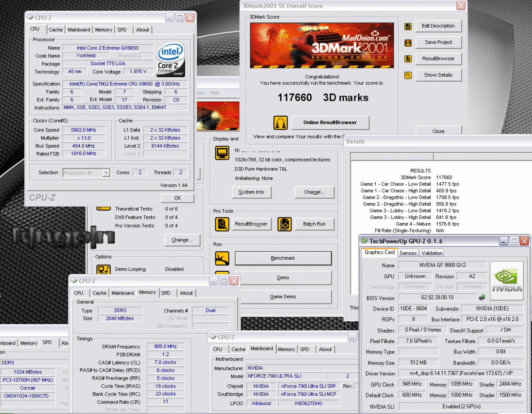Click the top CPU-Z window title icon

click(x=30, y=17)
